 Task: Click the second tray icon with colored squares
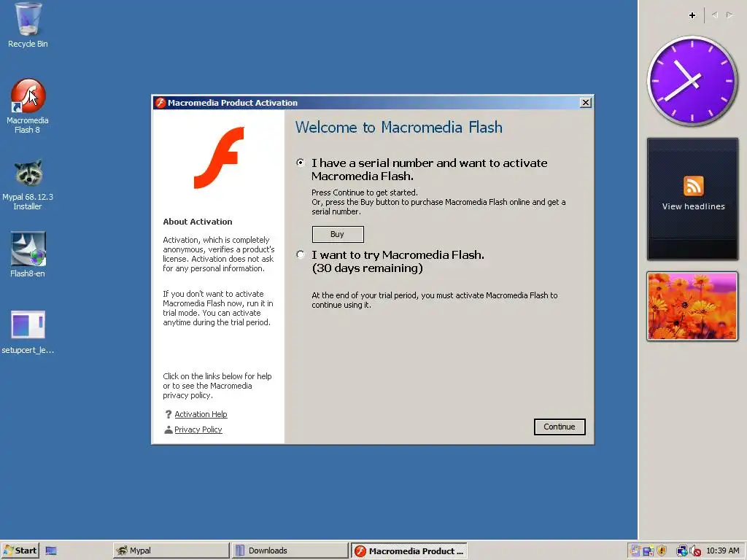(649, 551)
